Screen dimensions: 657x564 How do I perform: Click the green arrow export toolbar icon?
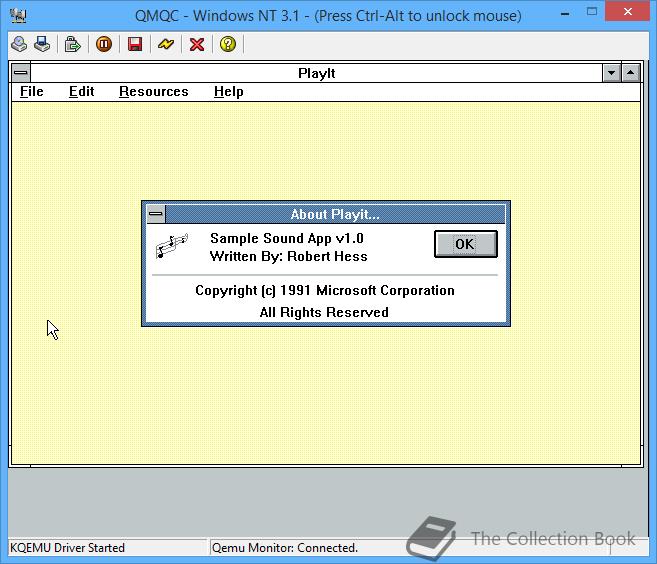[72, 44]
